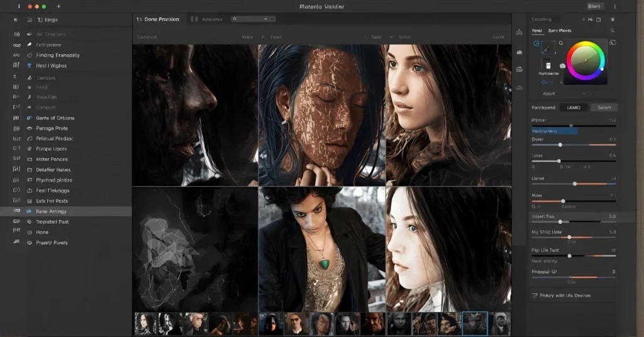
Task: Click the highlighted blue bar under Plomer
Action: click(554, 131)
